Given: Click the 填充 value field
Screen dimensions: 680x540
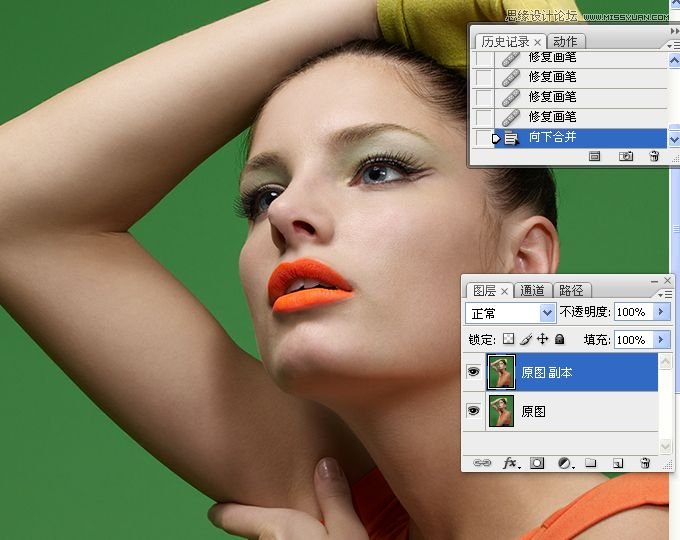Looking at the screenshot, I should click(634, 339).
